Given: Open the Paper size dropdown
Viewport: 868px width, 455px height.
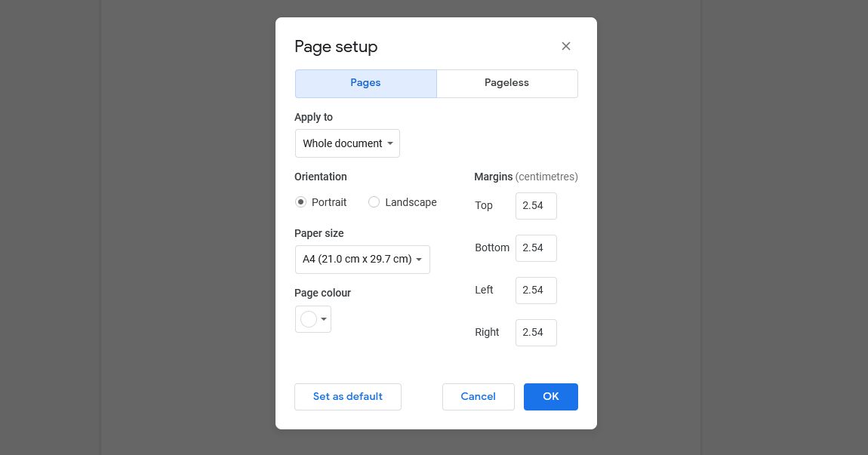Looking at the screenshot, I should [362, 259].
